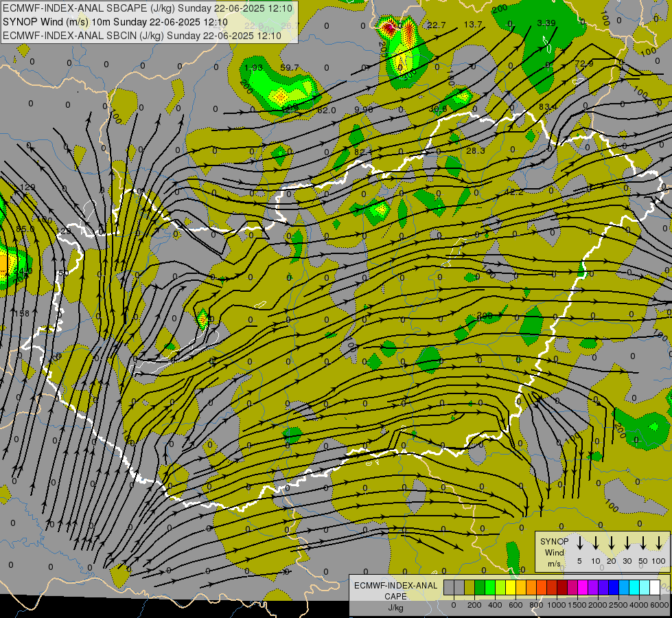This screenshot has width=672, height=618.
Task: Click the 9.96 value on the map
Action: (363, 109)
